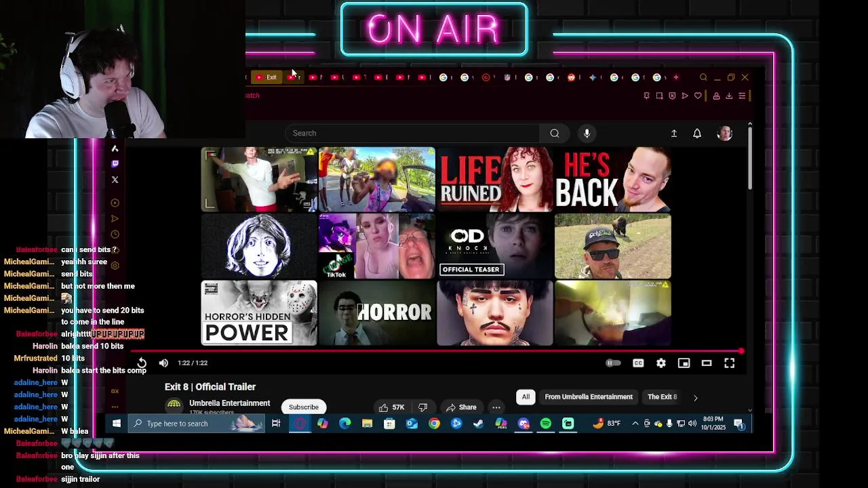Open Umbrella Entertainment channel name link
The image size is (868, 488).
point(229,403)
